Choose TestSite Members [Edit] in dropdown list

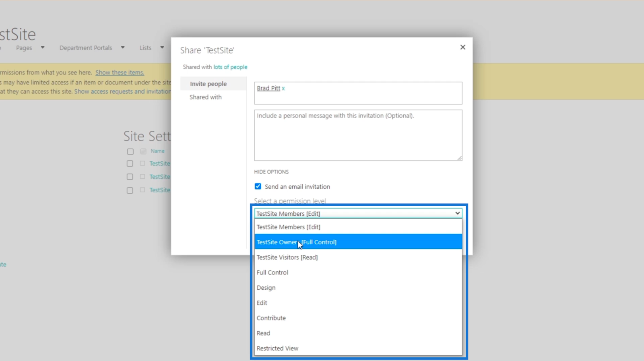(x=358, y=227)
